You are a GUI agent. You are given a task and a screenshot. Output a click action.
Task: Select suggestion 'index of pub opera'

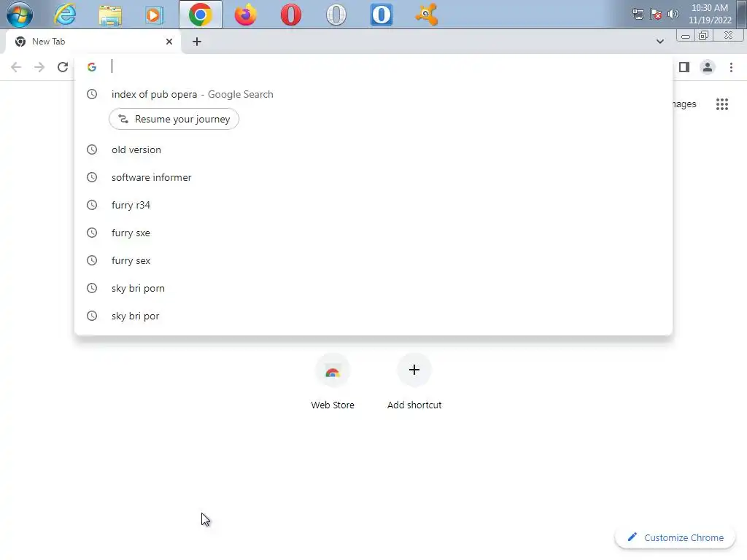(373, 94)
